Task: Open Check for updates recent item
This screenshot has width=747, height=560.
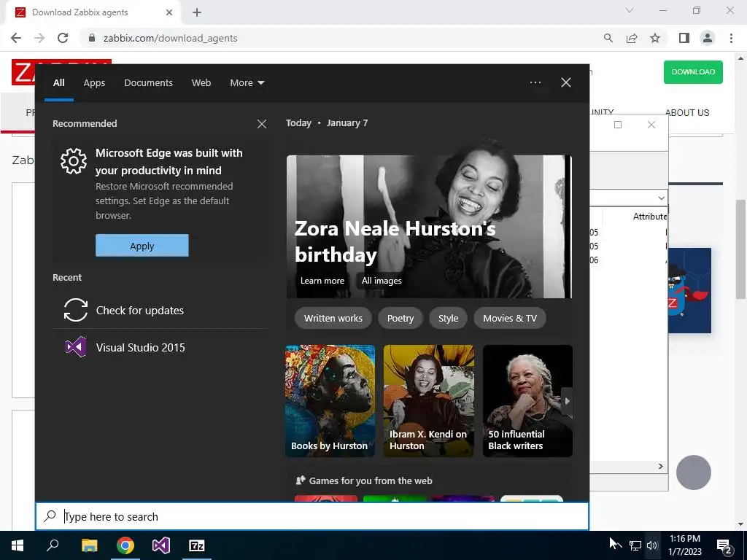Action: coord(160,310)
